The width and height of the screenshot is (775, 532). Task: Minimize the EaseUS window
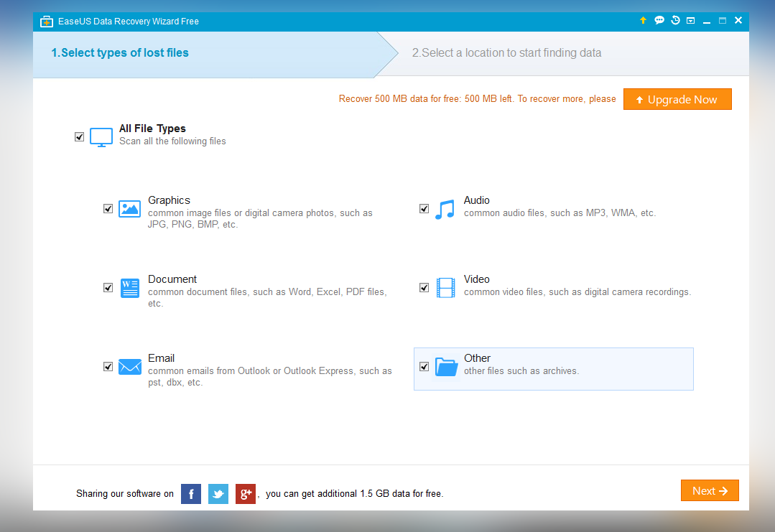pyautogui.click(x=707, y=21)
